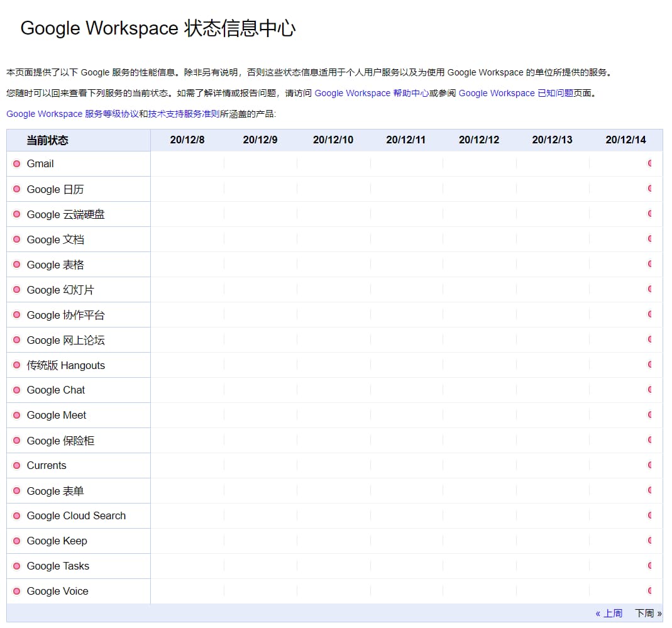Open the Google Voice 20/12/14 incident marker

coord(650,590)
